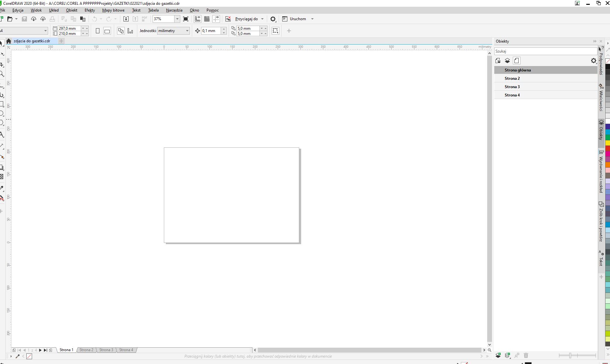Toggle the show grid button
This screenshot has width=610, height=364.
pyautogui.click(x=207, y=19)
